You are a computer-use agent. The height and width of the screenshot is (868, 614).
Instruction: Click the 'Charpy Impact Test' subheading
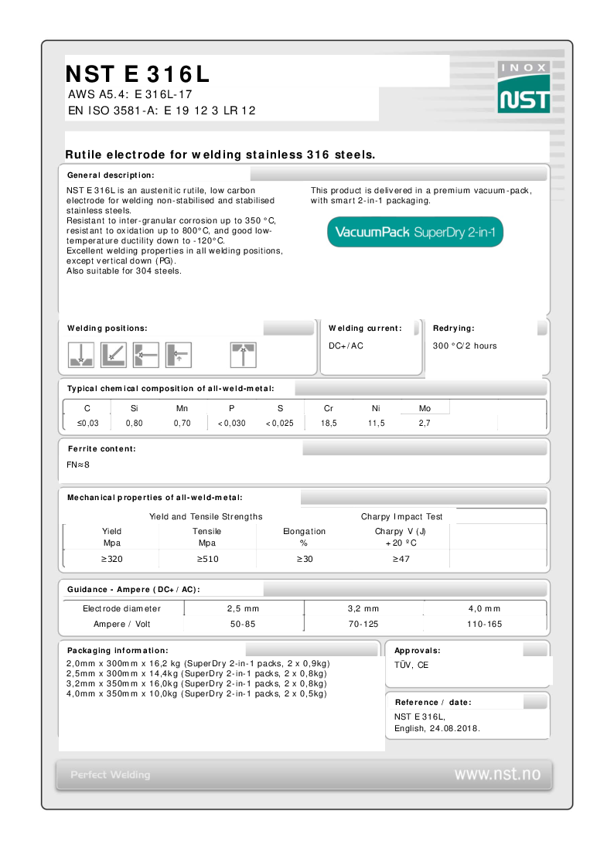tap(402, 516)
